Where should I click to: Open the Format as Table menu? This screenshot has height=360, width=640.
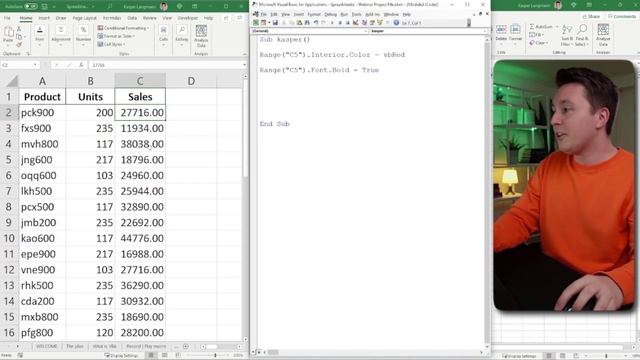click(116, 36)
